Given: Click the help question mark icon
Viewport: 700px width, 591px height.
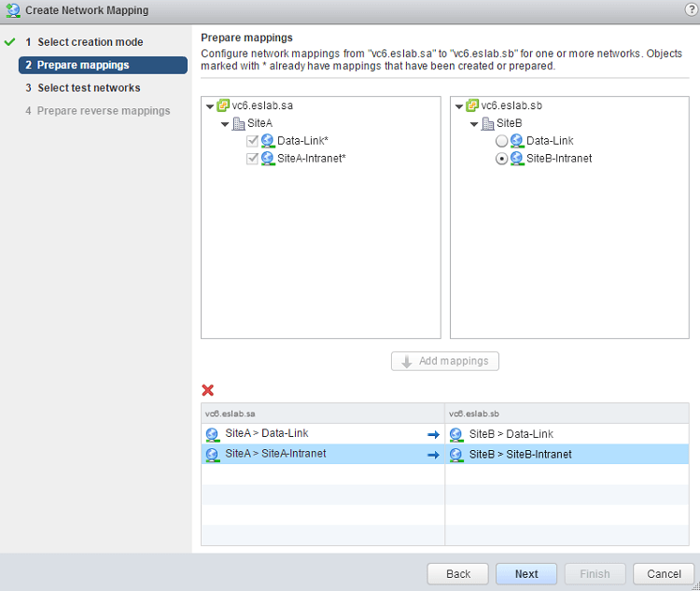Looking at the screenshot, I should 691,9.
